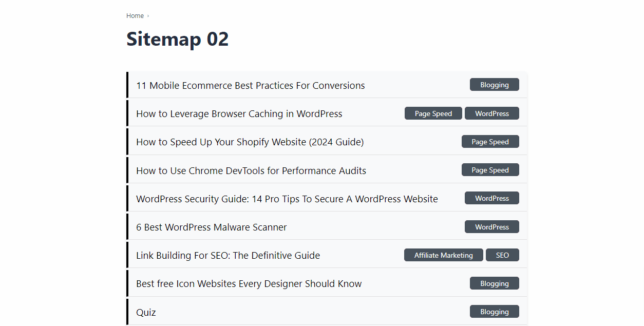Select the Page Speed tag on the Shopify row
The height and width of the screenshot is (326, 644).
[x=490, y=141]
